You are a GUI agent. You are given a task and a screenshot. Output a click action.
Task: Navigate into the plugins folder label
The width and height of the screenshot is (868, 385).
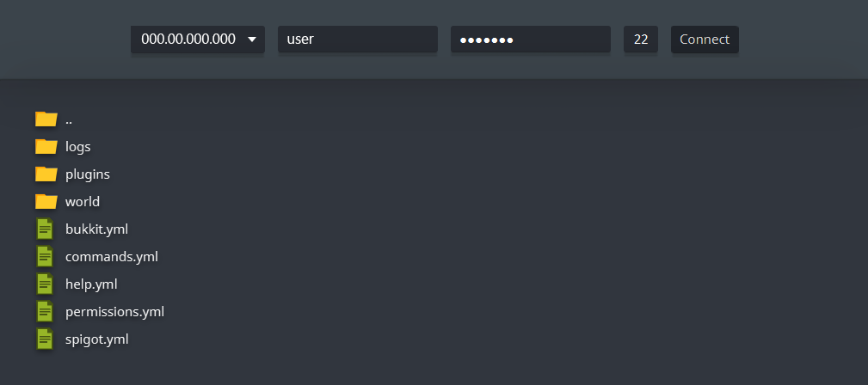pos(88,174)
